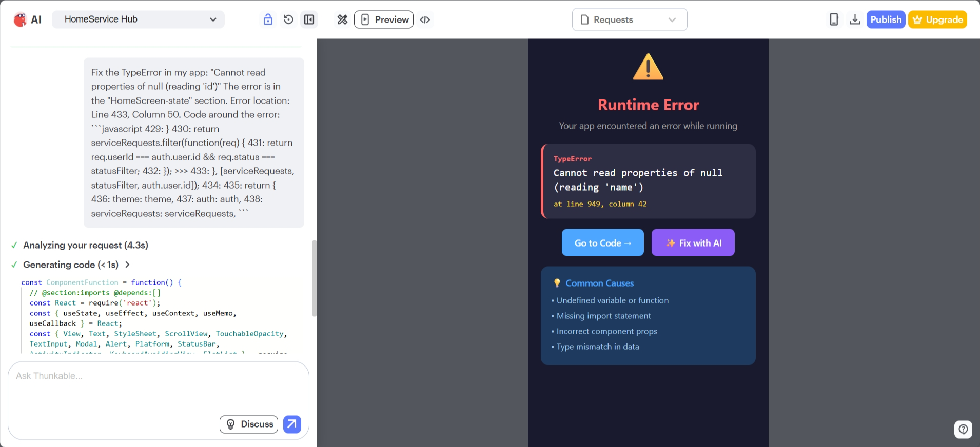Click the user message about TypeError fix
The width and height of the screenshot is (980, 447).
[194, 143]
